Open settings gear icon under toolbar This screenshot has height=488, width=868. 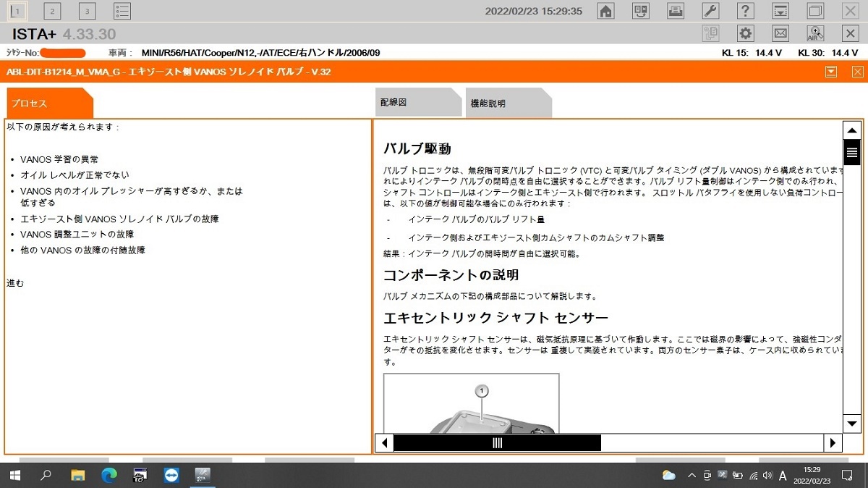click(746, 33)
